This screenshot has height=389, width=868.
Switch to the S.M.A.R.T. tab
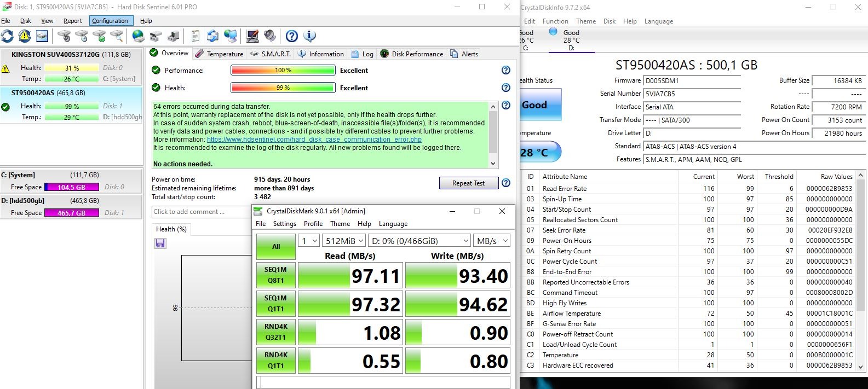tap(270, 54)
